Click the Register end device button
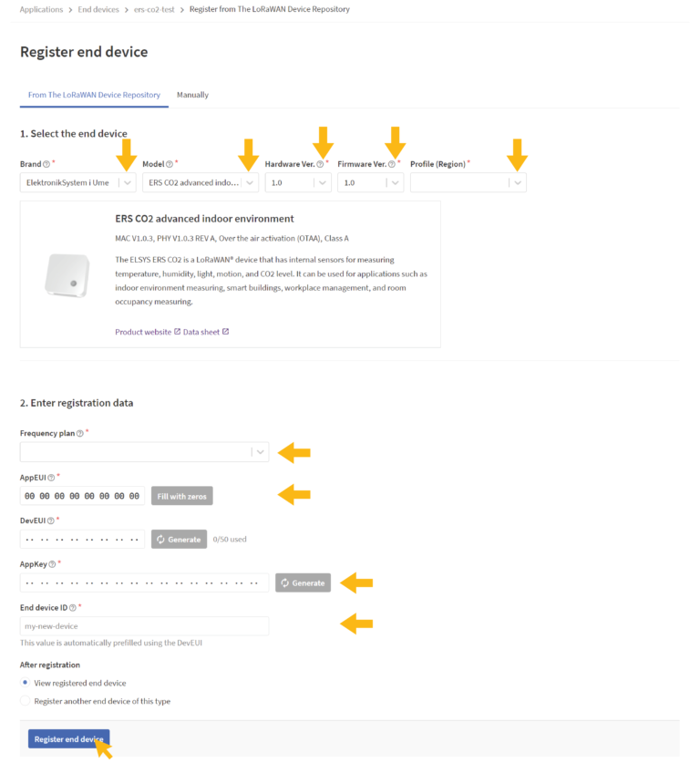 coord(68,738)
